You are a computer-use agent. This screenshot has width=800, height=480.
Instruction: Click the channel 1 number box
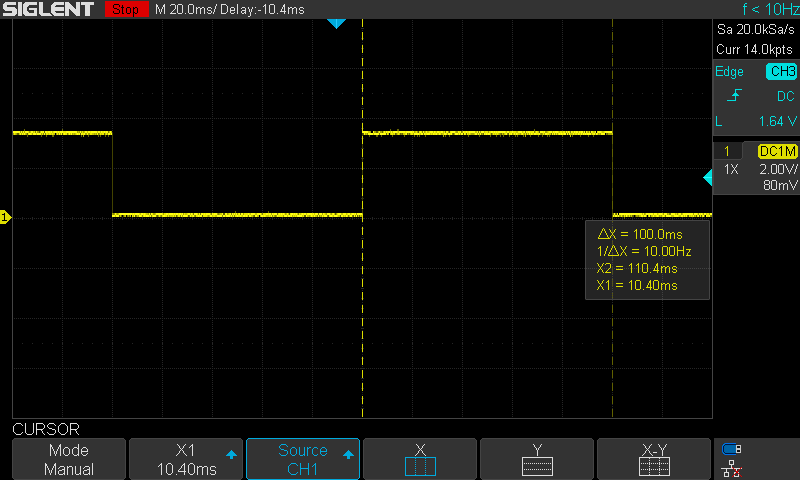(x=727, y=151)
